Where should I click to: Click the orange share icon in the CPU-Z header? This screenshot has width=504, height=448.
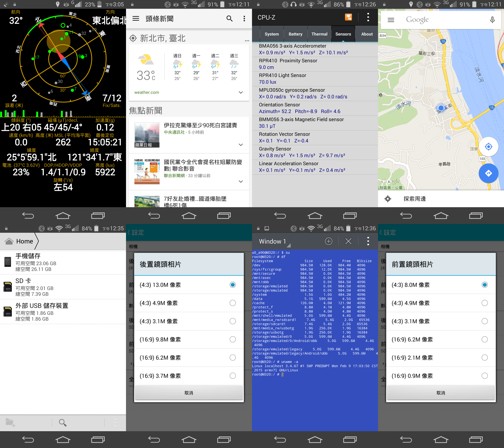pos(348,17)
